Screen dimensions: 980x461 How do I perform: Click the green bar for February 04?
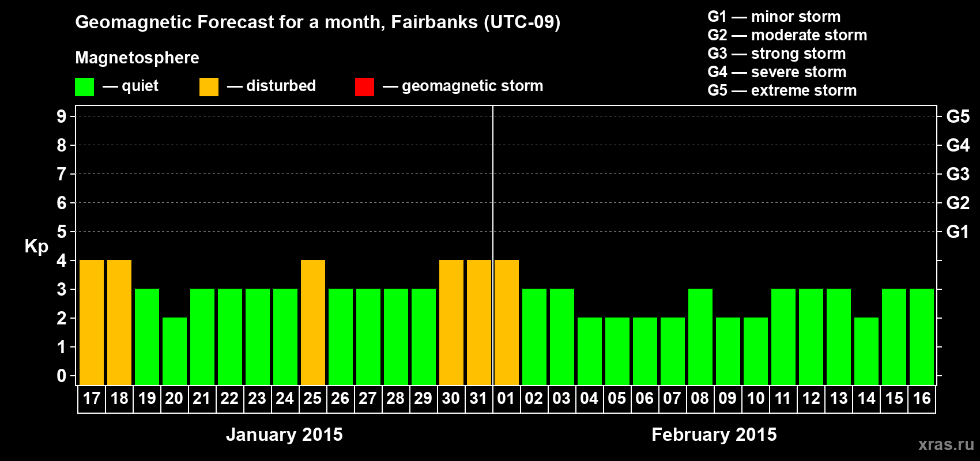[590, 352]
